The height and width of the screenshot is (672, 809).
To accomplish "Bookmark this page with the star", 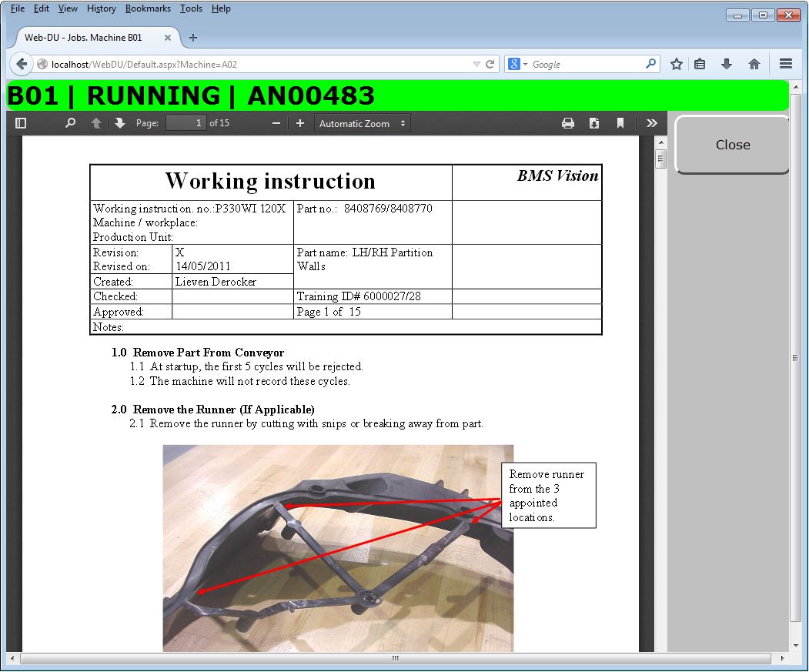I will coord(677,64).
